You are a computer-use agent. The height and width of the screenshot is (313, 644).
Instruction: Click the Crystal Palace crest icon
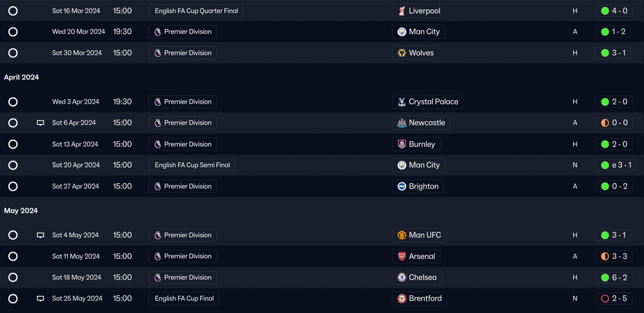[401, 102]
